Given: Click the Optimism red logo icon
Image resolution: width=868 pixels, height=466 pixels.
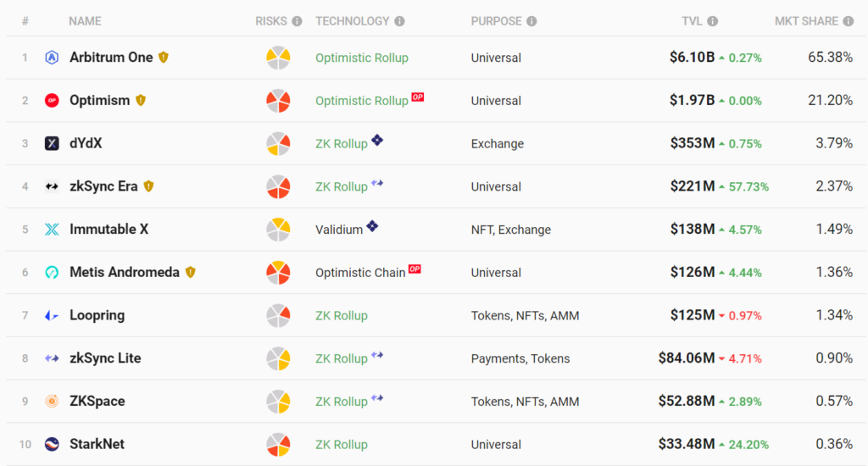Looking at the screenshot, I should [x=52, y=100].
